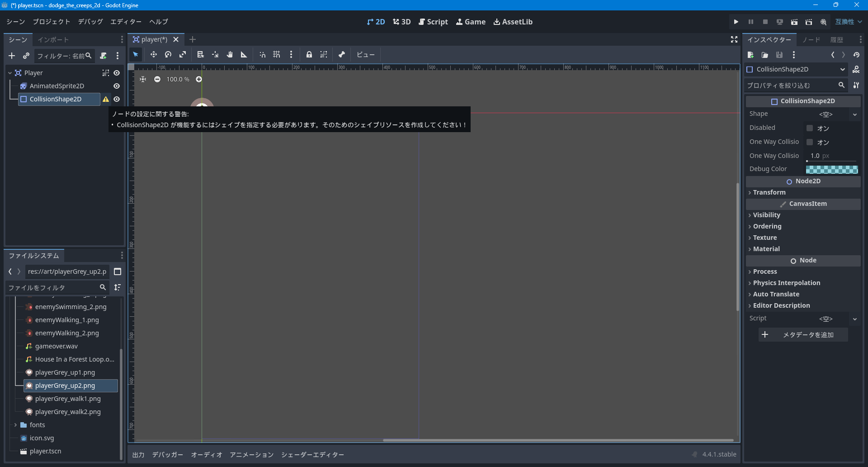The image size is (868, 467).
Task: Lock the selected node with padlock icon
Action: tap(309, 55)
